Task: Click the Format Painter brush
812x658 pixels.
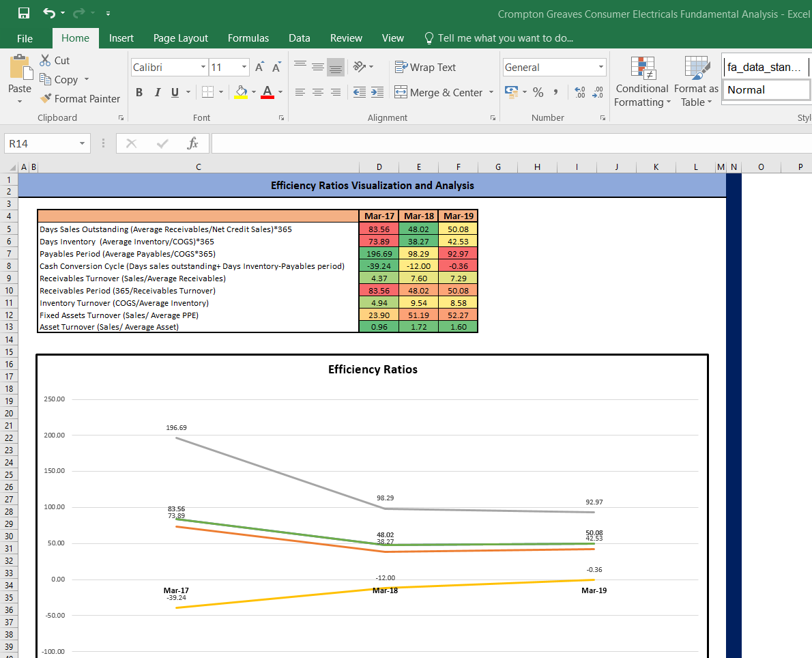Action: (x=46, y=98)
